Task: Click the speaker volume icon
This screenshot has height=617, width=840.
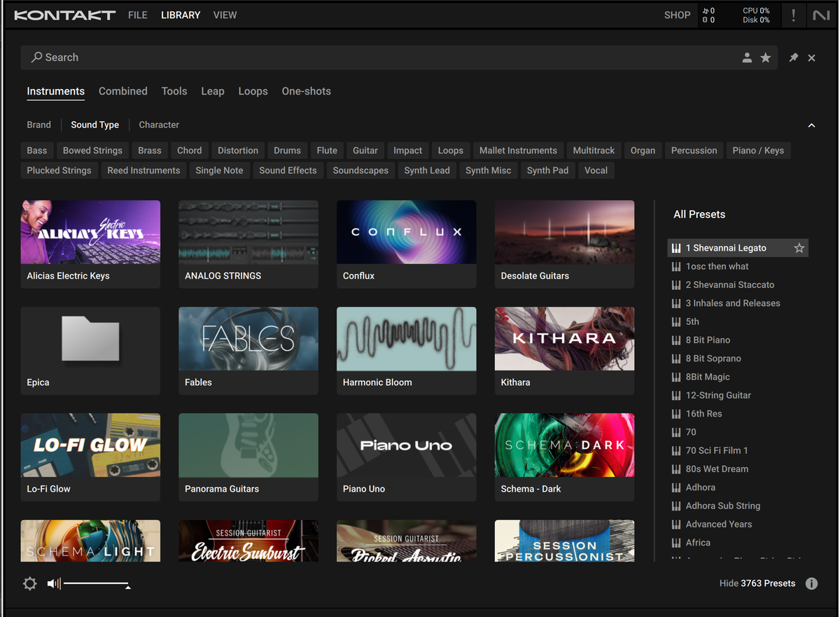Action: [54, 583]
